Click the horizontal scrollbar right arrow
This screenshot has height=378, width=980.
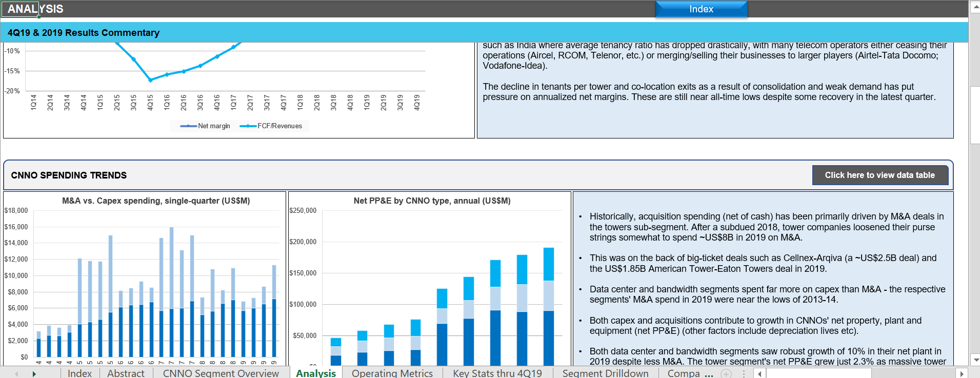pyautogui.click(x=962, y=373)
